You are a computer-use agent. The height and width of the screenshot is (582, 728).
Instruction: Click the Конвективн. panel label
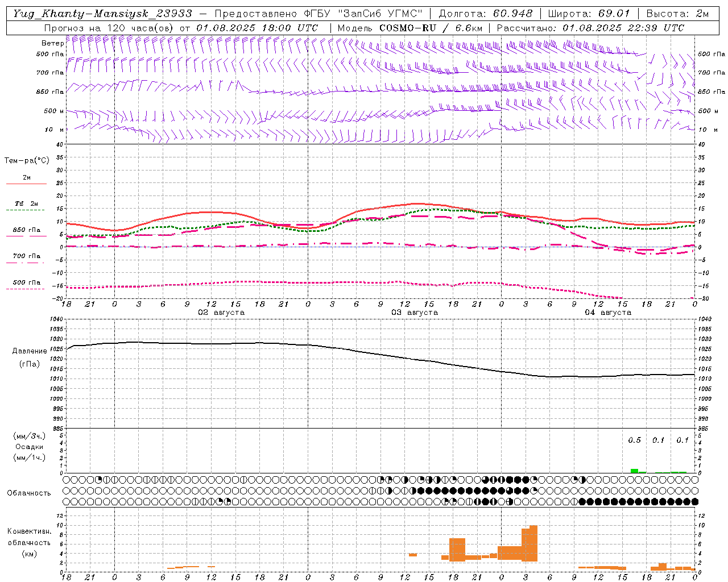point(30,531)
